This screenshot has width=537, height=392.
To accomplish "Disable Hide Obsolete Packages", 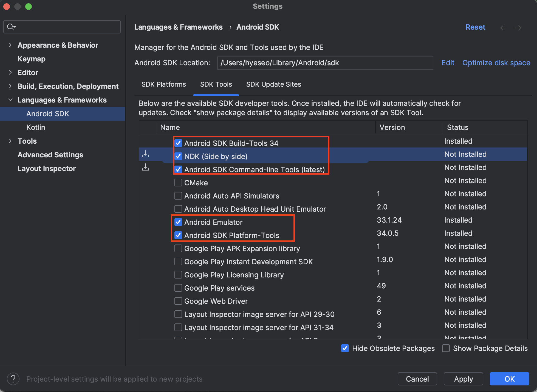I will click(345, 348).
